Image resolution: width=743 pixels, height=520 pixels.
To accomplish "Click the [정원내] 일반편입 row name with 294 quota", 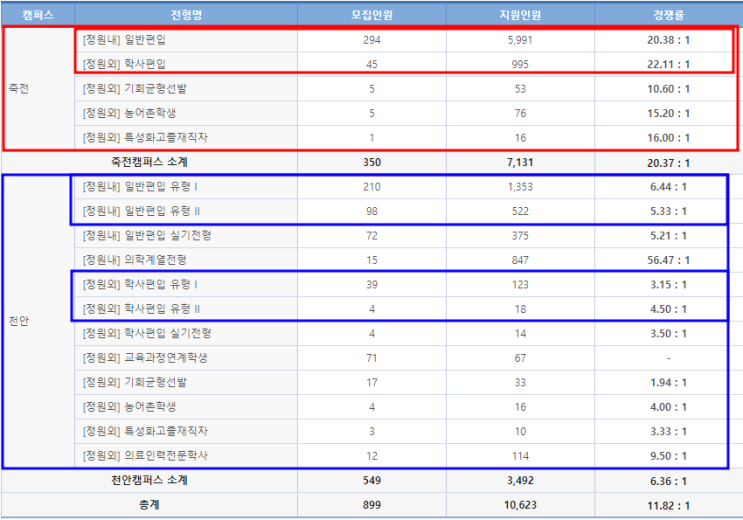I will pyautogui.click(x=124, y=40).
